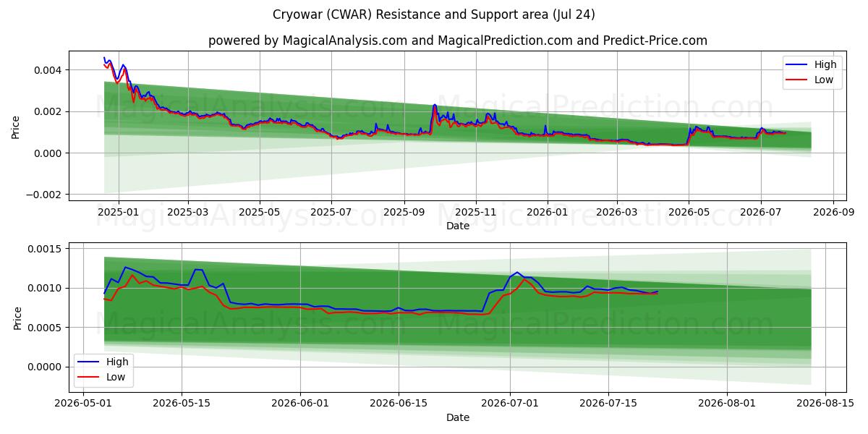
Task: Click the 'Date' axis label under top chart
Action: [x=458, y=226]
